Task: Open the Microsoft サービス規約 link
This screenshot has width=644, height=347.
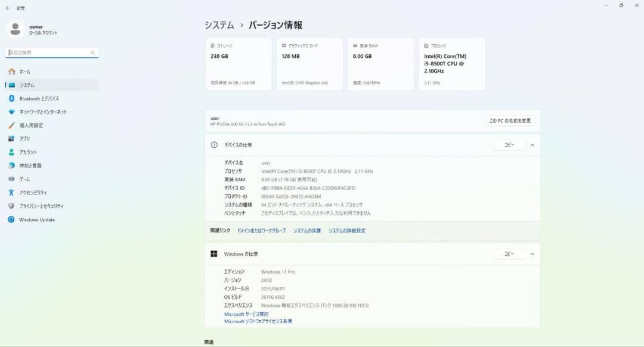Action: click(246, 314)
